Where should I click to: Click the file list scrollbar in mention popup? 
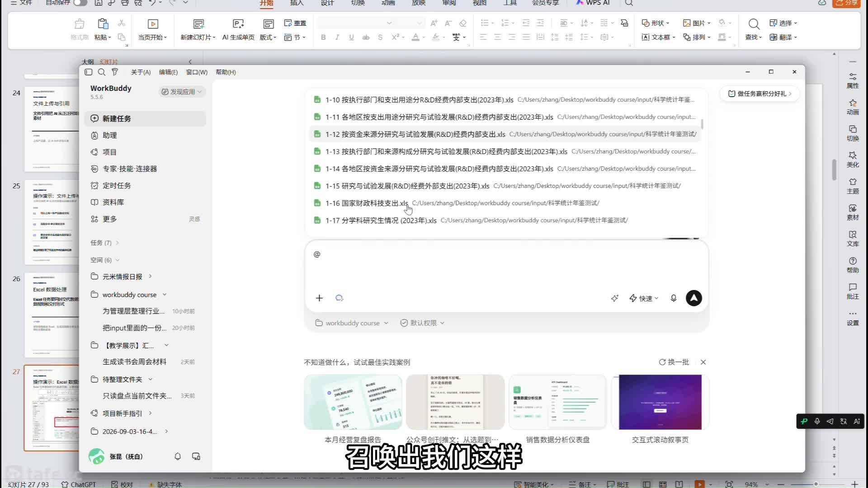click(702, 124)
